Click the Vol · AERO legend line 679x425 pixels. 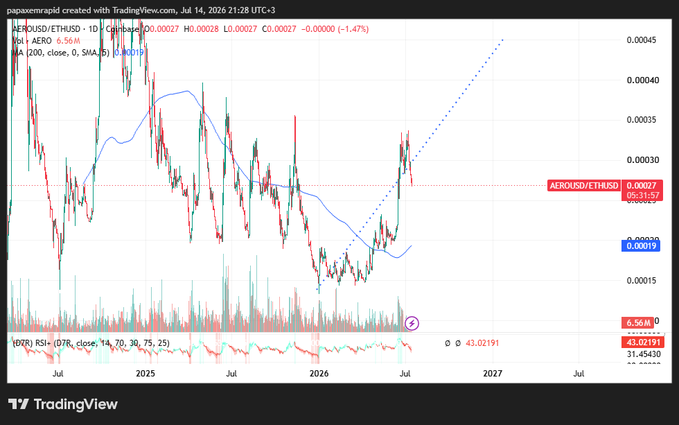tap(45, 41)
